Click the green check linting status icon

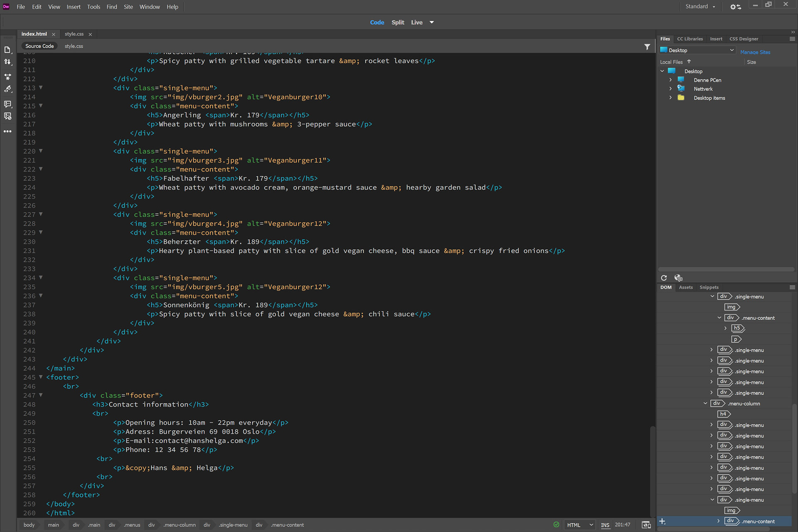[x=556, y=525]
